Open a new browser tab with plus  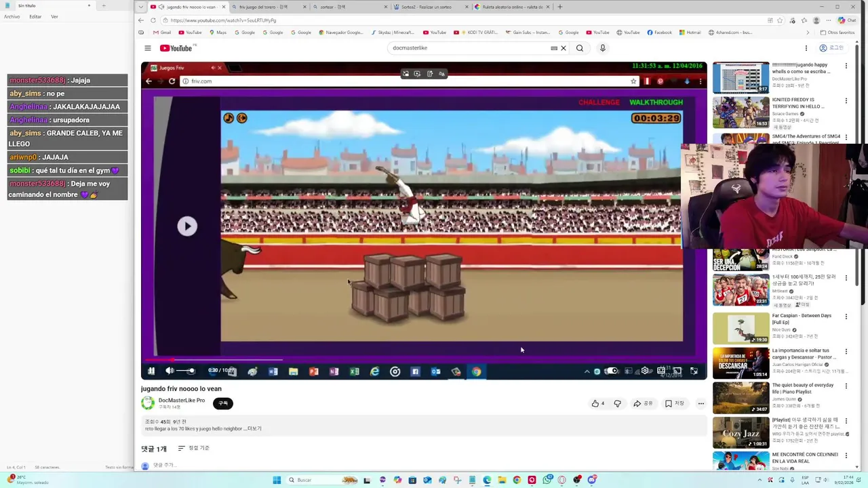point(559,7)
